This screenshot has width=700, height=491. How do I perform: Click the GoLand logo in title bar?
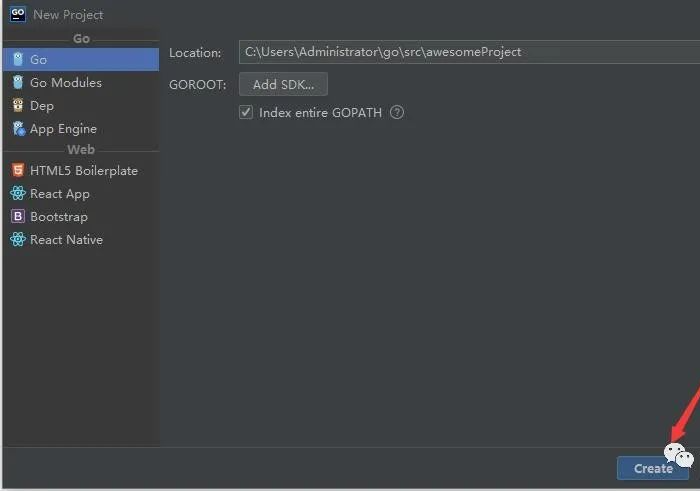pyautogui.click(x=18, y=14)
